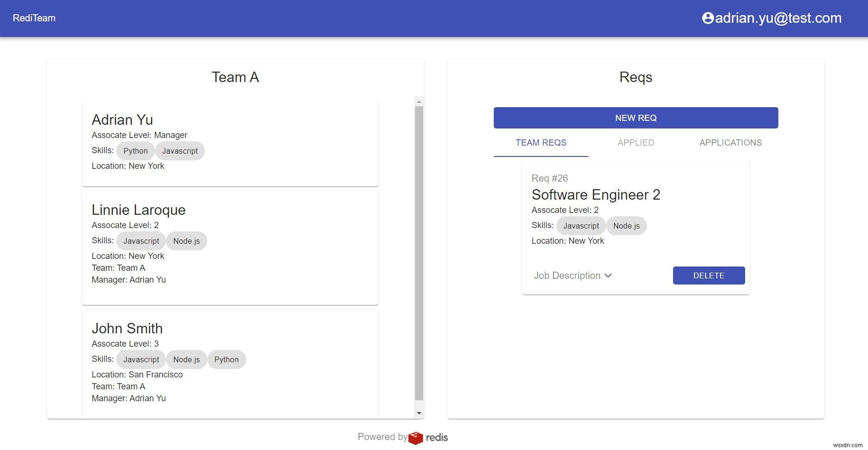Click DELETE on the Software Engineer 2 req
Viewport: 868px width, 450px height.
click(708, 276)
